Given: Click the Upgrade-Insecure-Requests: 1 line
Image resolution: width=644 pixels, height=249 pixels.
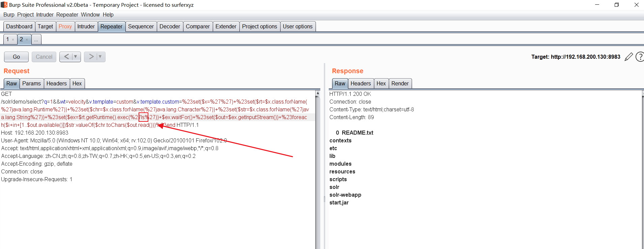Looking at the screenshot, I should tap(37, 179).
